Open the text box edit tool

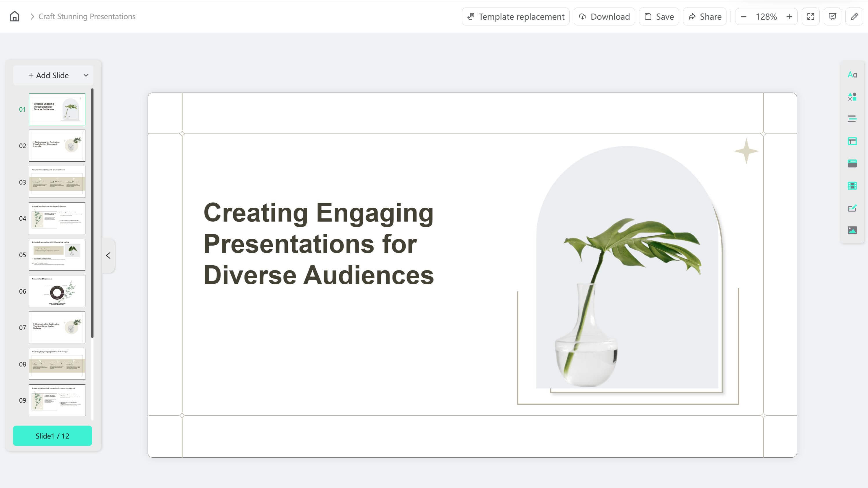click(x=852, y=208)
